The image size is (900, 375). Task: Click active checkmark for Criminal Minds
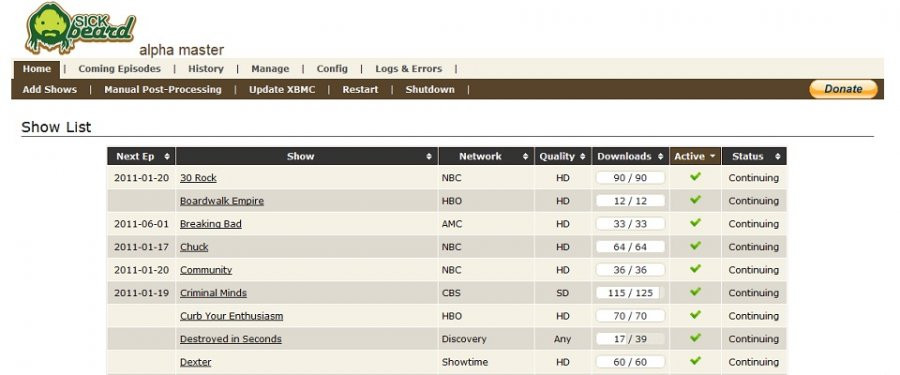(x=695, y=291)
